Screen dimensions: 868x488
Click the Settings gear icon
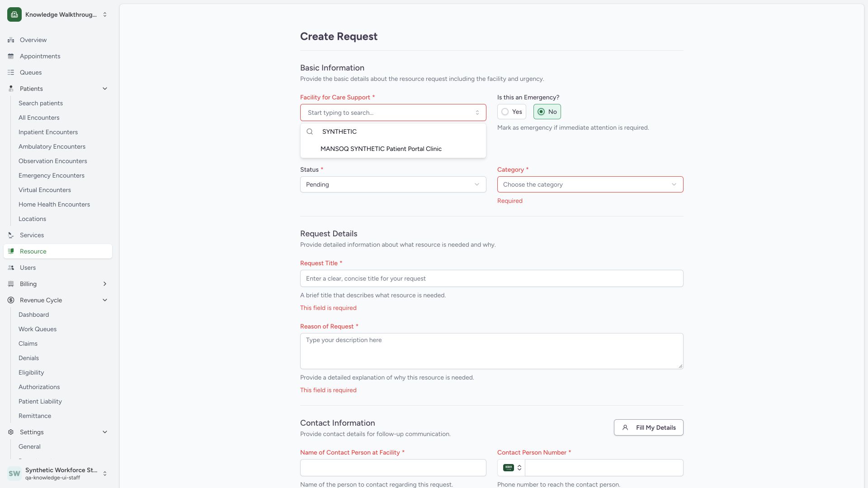[x=11, y=432]
